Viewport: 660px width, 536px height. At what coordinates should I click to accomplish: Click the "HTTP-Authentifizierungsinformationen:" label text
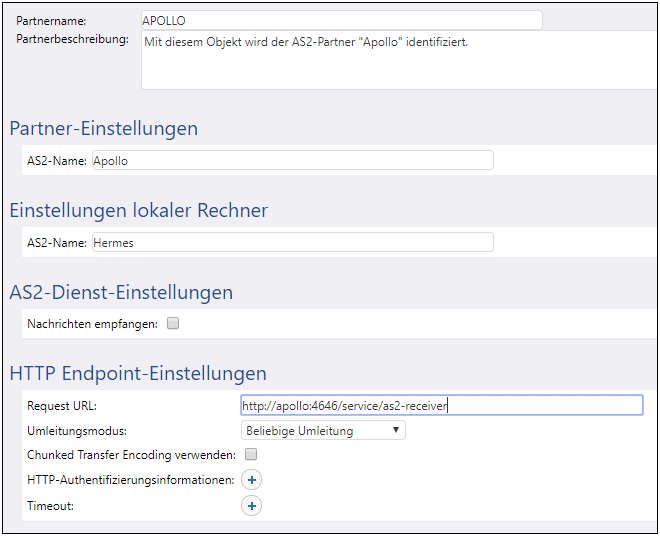pos(130,480)
